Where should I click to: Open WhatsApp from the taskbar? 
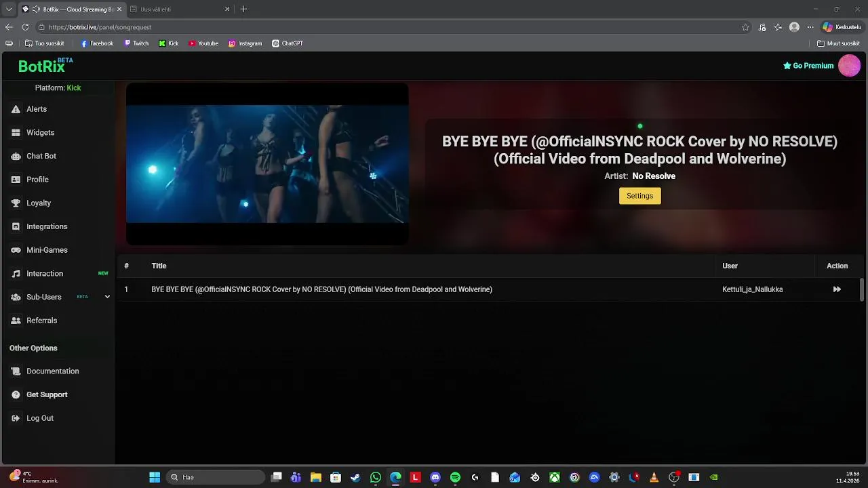[x=376, y=477]
